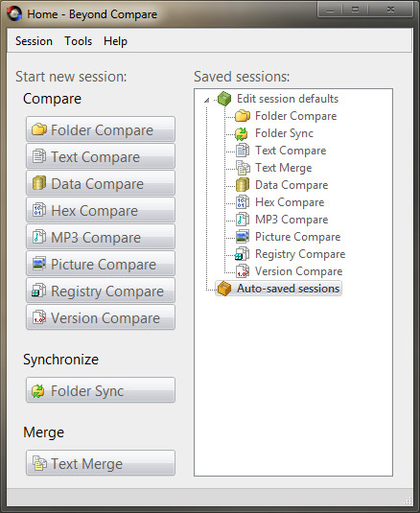The width and height of the screenshot is (420, 513).
Task: Click the Text Merge tree icon
Action: click(x=243, y=168)
